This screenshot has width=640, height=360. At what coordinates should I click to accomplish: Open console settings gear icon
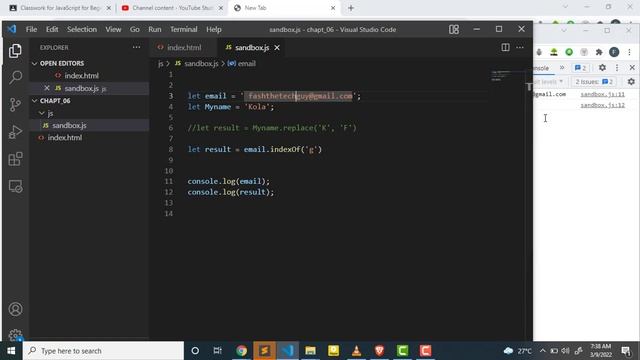tap(631, 82)
